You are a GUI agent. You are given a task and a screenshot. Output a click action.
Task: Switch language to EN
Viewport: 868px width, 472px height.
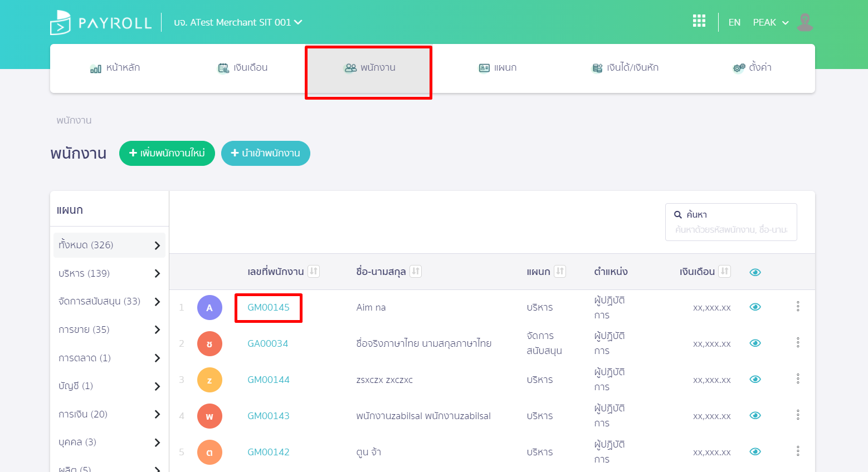734,22
